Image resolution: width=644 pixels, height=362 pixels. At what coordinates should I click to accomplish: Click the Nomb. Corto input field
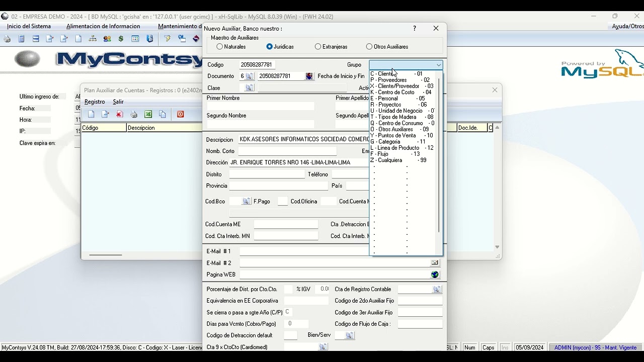[x=287, y=151]
